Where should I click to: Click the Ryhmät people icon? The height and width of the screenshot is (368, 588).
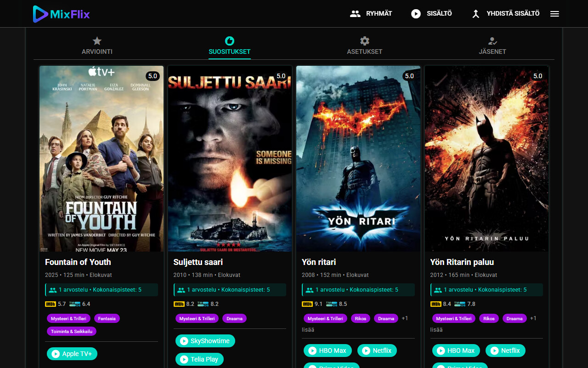point(355,14)
